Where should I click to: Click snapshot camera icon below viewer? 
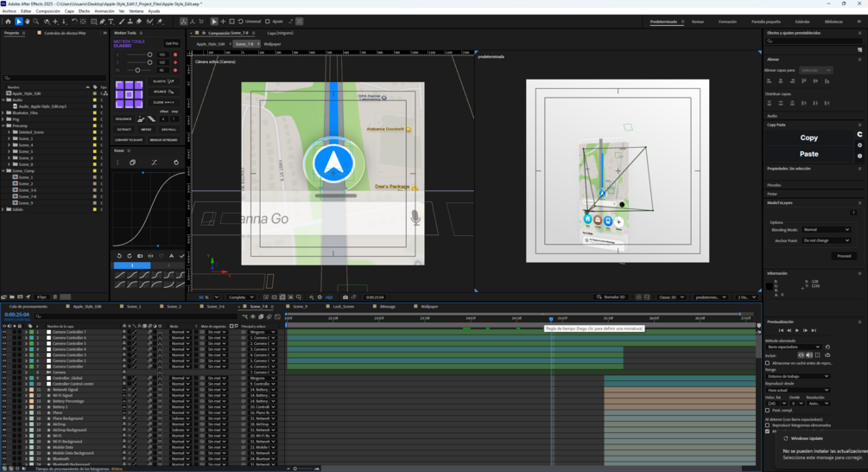(x=345, y=297)
